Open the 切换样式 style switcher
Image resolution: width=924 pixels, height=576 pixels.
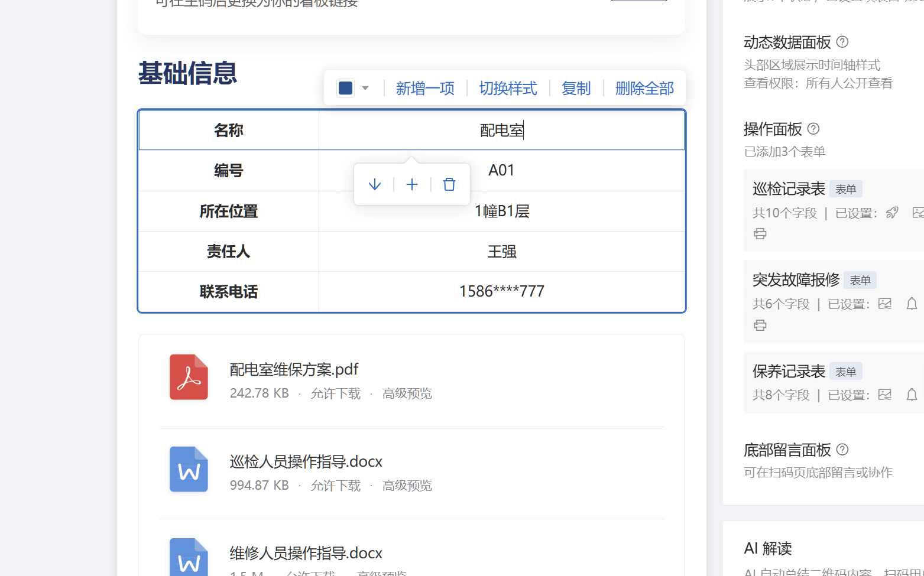508,88
